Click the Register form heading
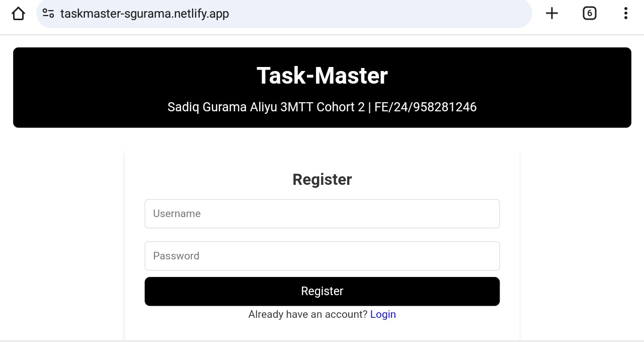 (x=322, y=179)
